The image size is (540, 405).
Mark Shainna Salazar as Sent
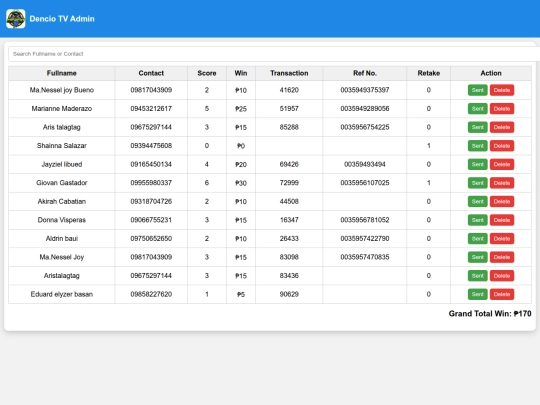pyautogui.click(x=477, y=146)
